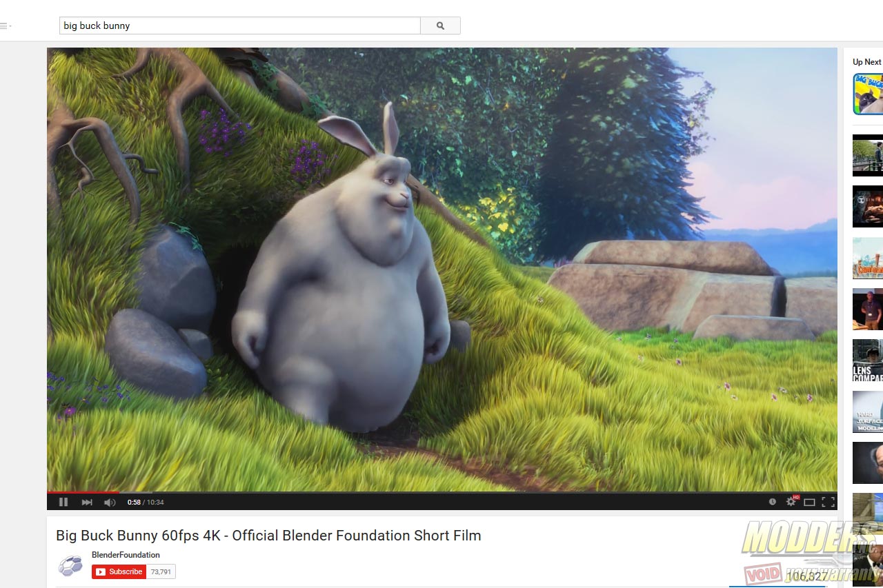Click the 0:58 / 10:34 time display
Viewport: 883px width, 588px height.
[146, 502]
